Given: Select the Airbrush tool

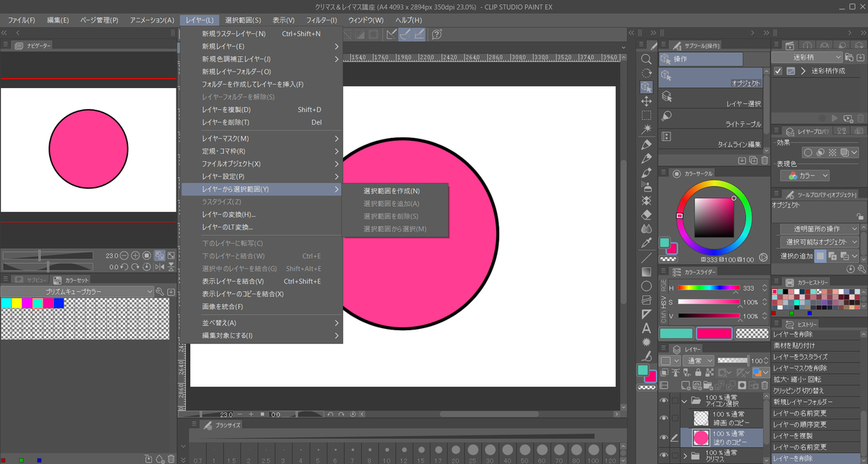Looking at the screenshot, I should 646,186.
